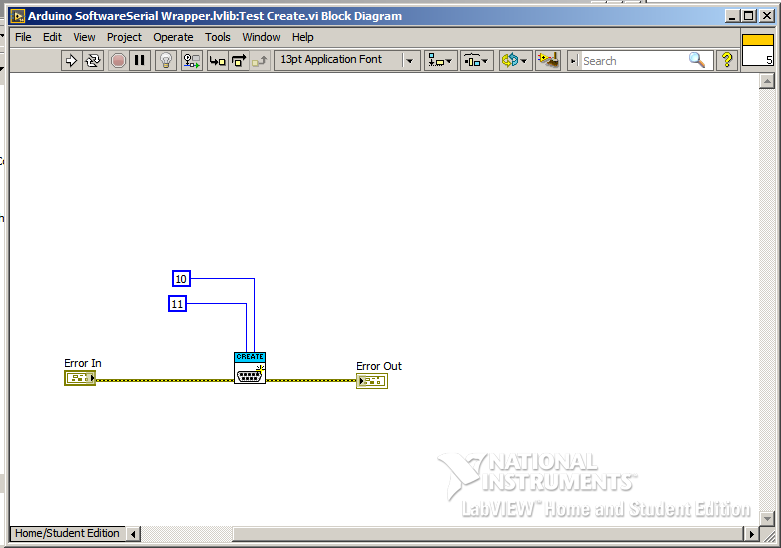The width and height of the screenshot is (781, 548).
Task: Click the horizontal scrollbar right arrow
Action: [752, 534]
